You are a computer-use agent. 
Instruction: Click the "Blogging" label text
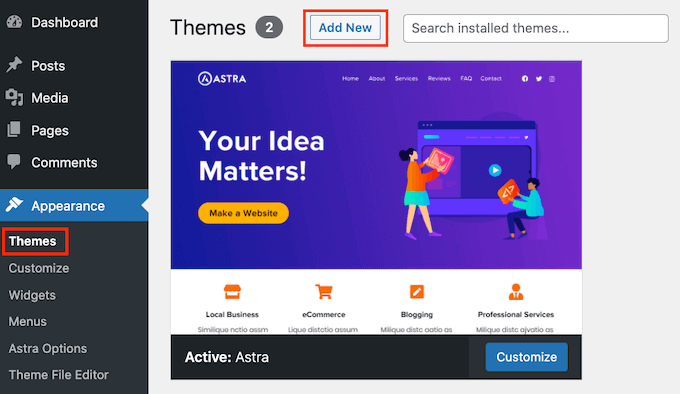click(x=417, y=315)
